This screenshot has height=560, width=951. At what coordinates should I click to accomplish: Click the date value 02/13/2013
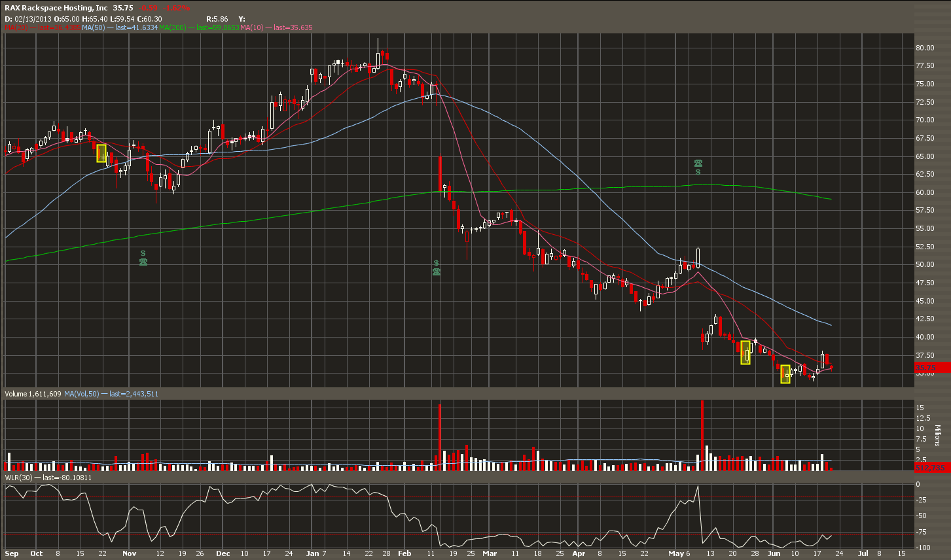pos(33,20)
